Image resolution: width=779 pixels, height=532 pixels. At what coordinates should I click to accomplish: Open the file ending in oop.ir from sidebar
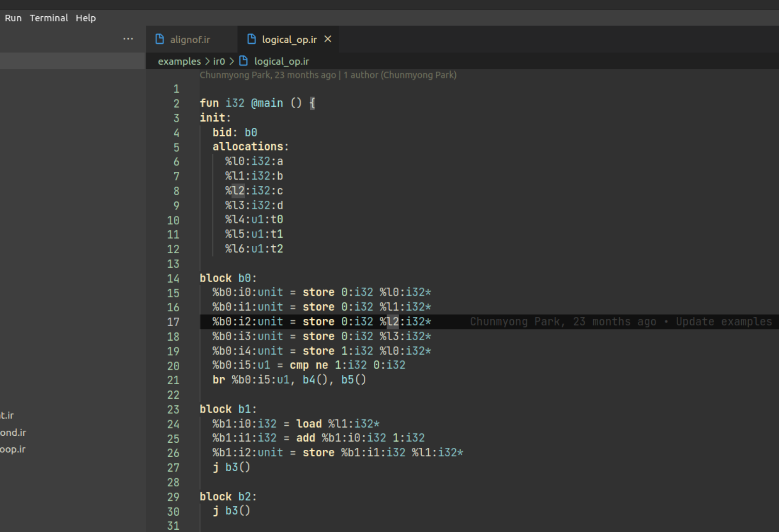click(x=13, y=449)
